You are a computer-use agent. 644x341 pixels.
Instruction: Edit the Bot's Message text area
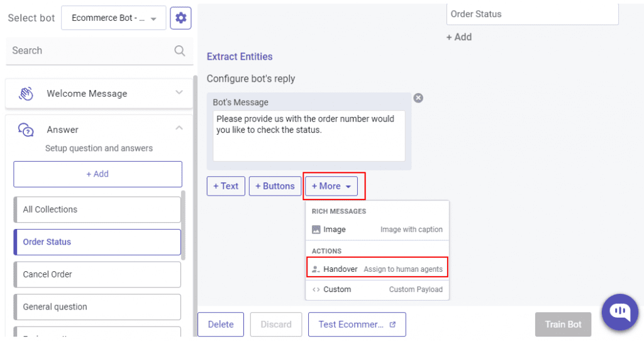click(309, 136)
